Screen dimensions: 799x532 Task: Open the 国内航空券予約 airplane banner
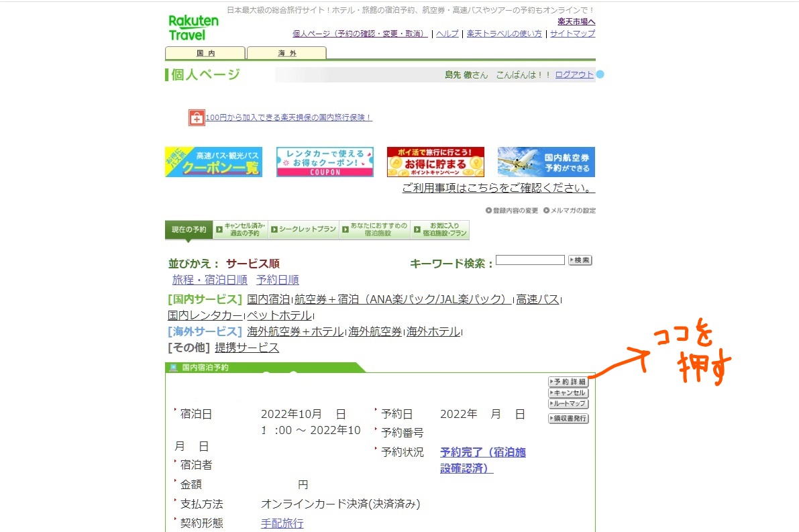546,161
